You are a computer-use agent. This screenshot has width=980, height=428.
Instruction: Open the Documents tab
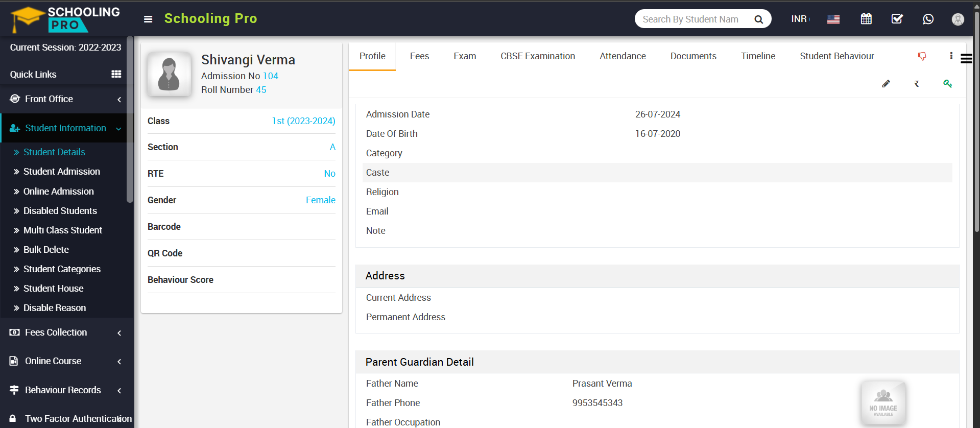click(x=693, y=56)
